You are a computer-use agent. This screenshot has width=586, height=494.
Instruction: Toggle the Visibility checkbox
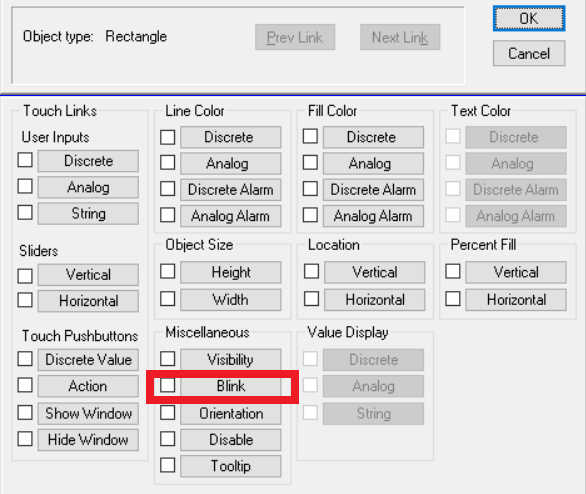167,359
